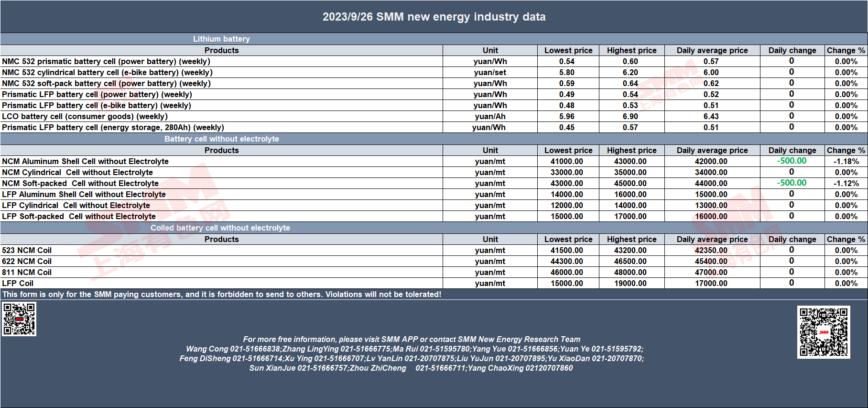The height and width of the screenshot is (408, 868).
Task: Click 'For more free information' contact line
Action: coord(412,339)
